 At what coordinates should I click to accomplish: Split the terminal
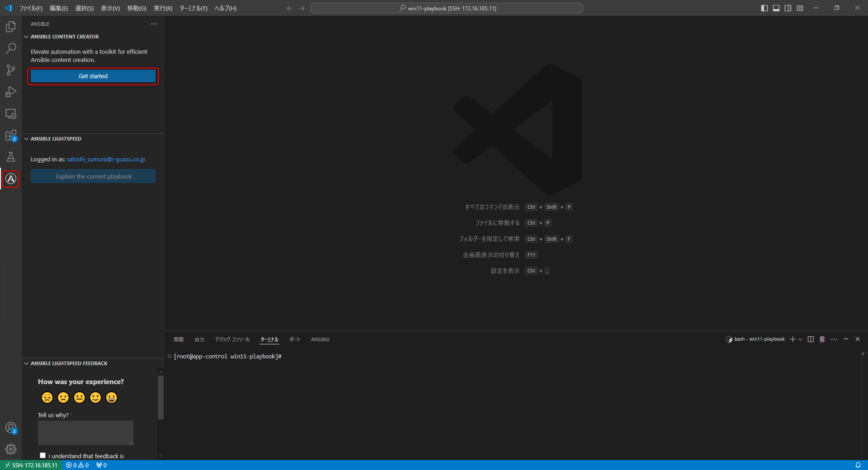click(x=811, y=339)
